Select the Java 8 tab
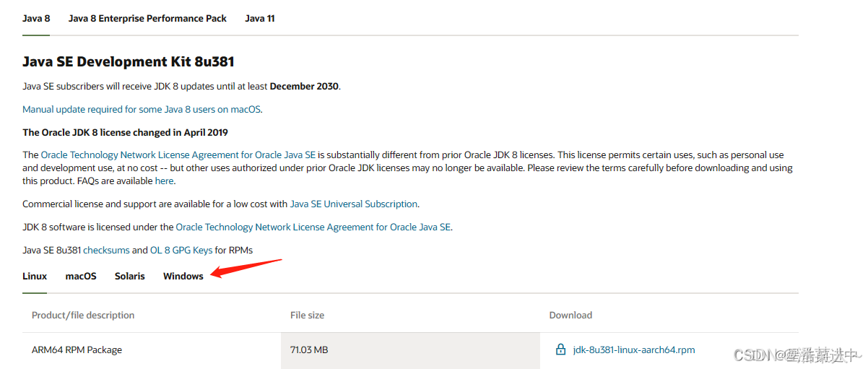 (36, 18)
